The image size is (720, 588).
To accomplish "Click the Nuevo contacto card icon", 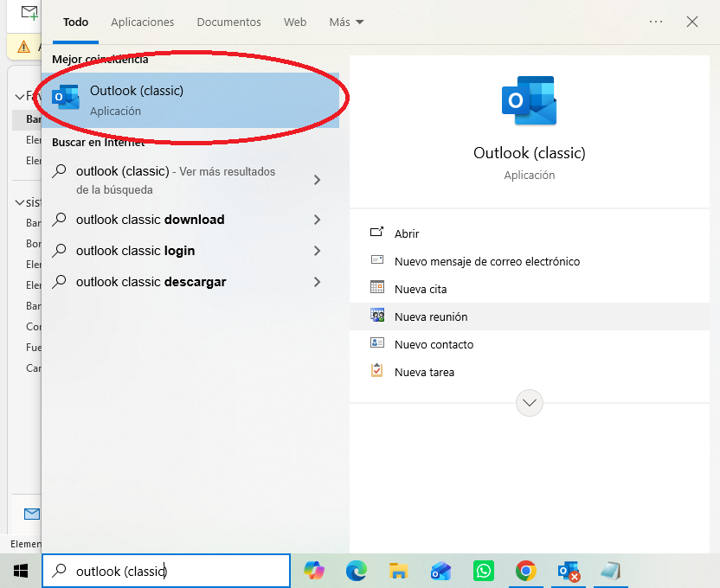I will 377,342.
